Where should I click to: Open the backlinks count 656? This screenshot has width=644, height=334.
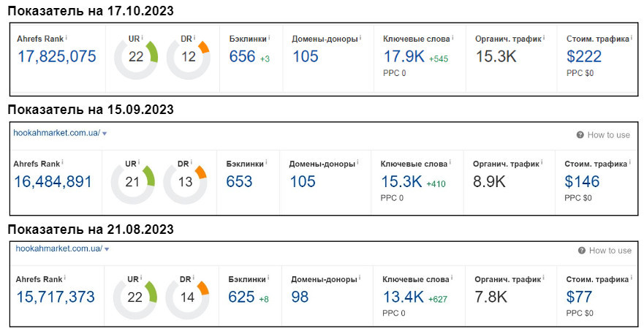[242, 56]
